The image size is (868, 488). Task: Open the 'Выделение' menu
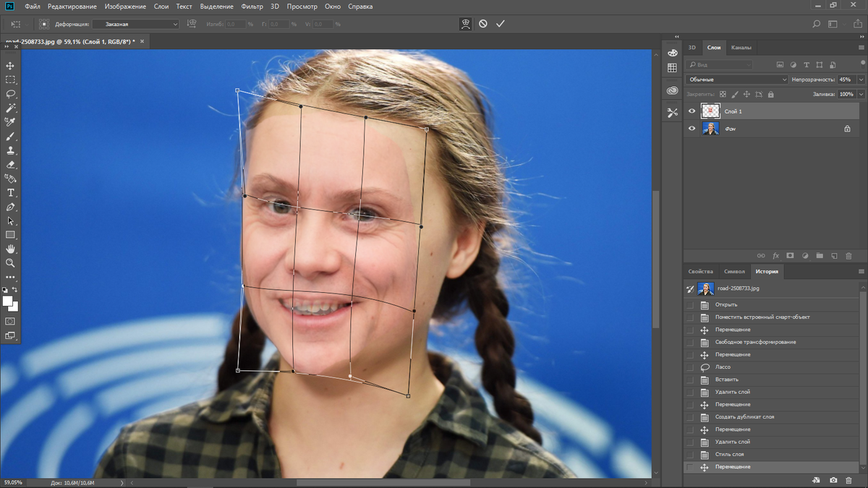[x=217, y=7]
